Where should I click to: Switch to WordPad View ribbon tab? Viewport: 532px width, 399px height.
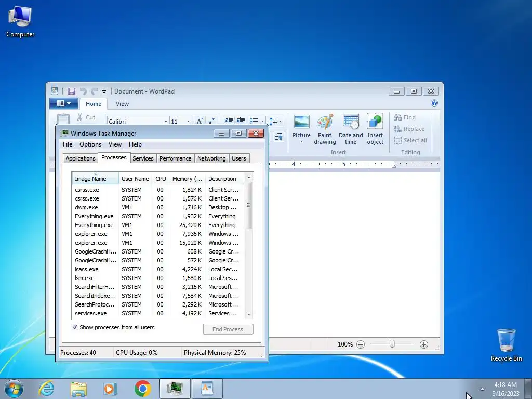(x=122, y=104)
